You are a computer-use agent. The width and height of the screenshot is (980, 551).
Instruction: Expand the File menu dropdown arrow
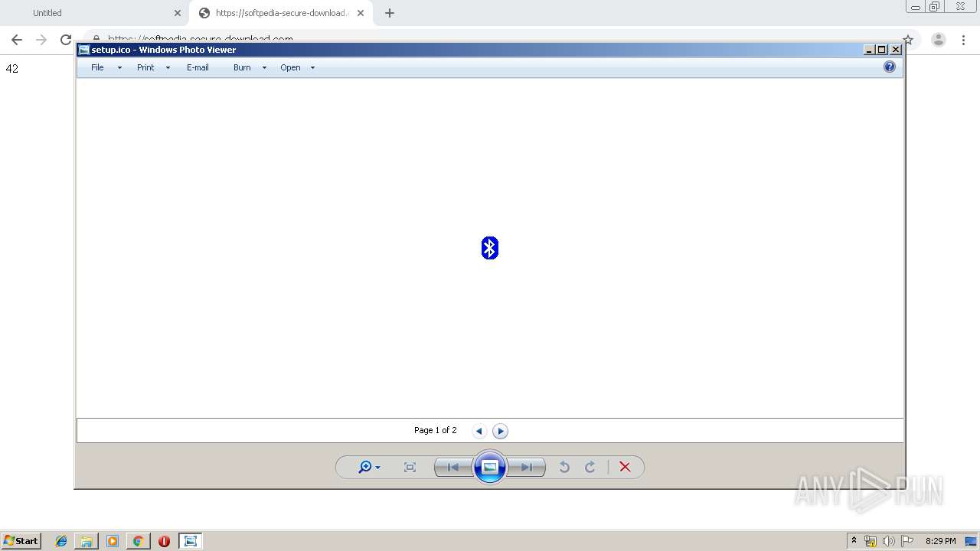[119, 68]
